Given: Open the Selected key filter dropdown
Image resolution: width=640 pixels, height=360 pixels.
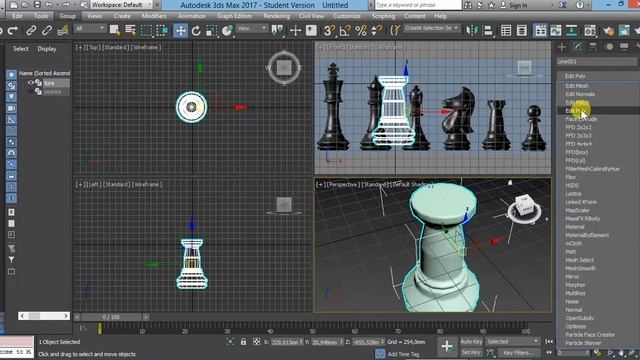Looking at the screenshot, I should coord(513,341).
